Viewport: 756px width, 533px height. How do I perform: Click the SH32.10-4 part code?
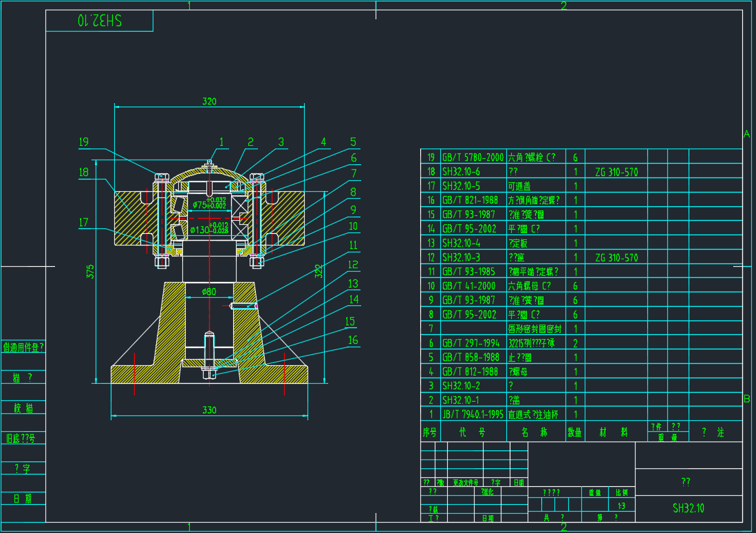462,243
